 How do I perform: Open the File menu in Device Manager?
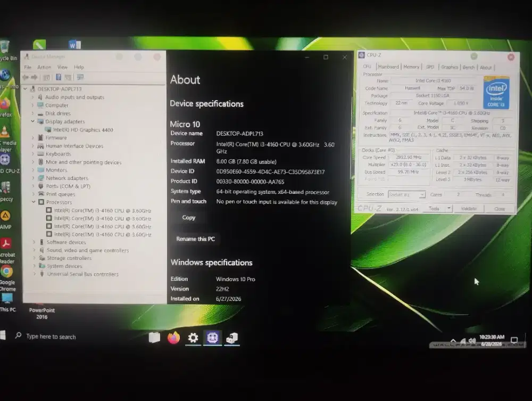[28, 67]
